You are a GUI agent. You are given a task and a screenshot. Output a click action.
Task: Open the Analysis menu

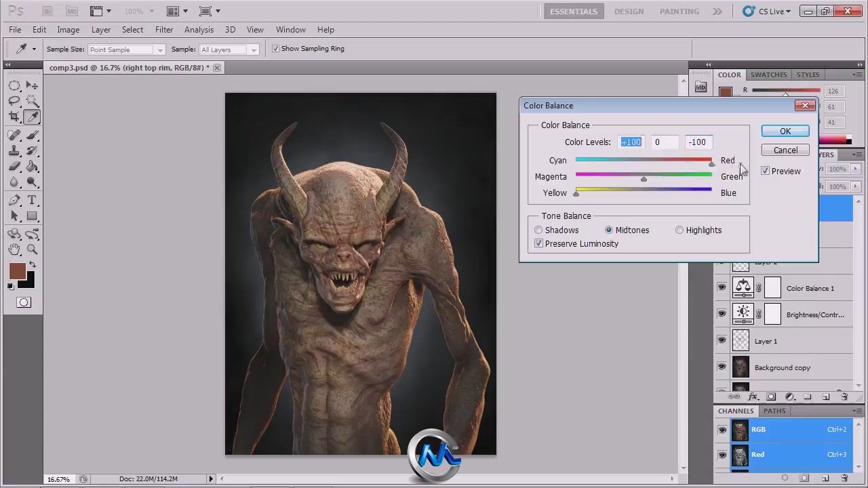pos(199,30)
